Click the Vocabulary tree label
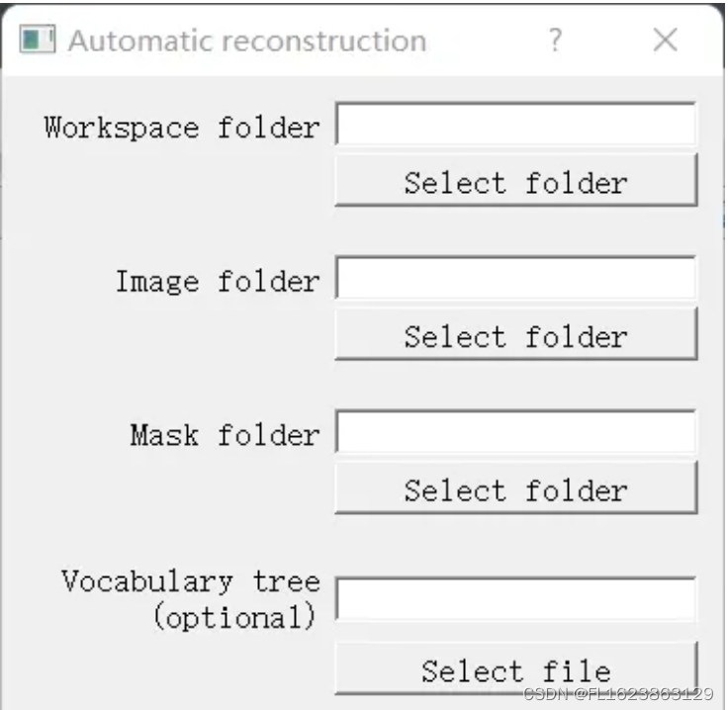This screenshot has height=710, width=728. tap(190, 581)
